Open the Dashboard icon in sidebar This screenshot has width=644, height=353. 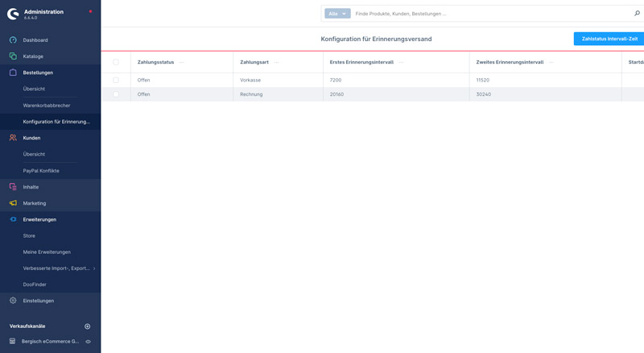pyautogui.click(x=13, y=40)
